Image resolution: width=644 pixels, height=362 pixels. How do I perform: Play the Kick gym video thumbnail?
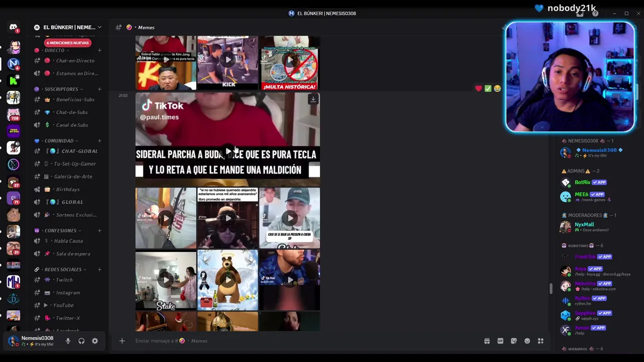click(x=228, y=60)
